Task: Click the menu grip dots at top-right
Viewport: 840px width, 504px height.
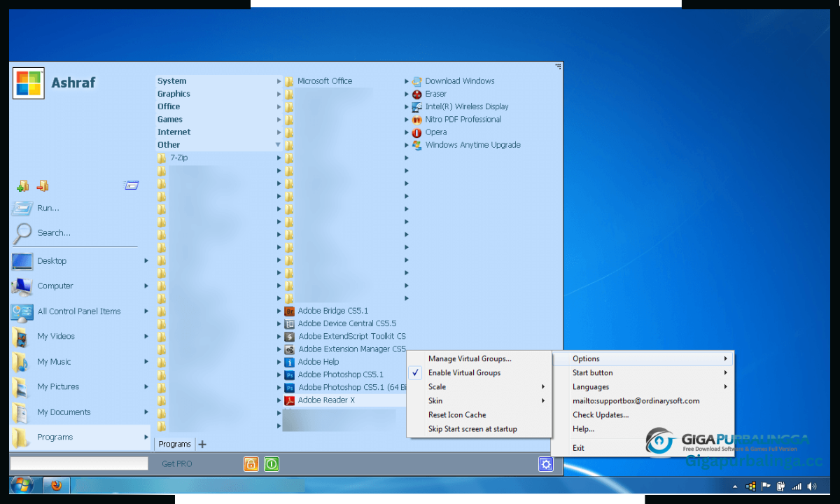Action: click(x=559, y=66)
